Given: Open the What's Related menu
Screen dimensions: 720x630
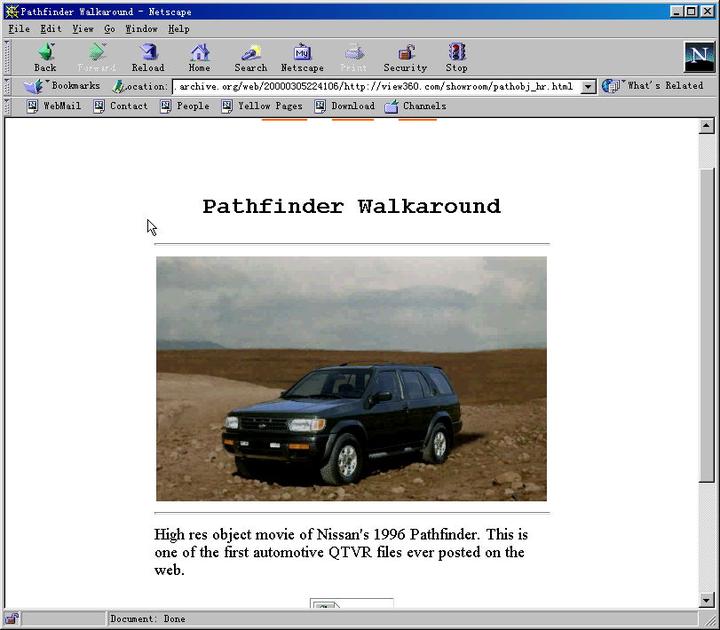Looking at the screenshot, I should tap(654, 86).
